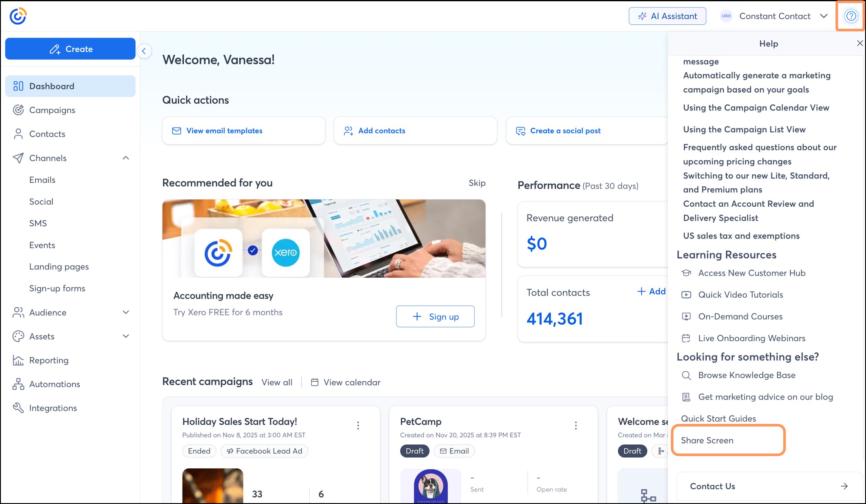Click the Sign up button for Xero
This screenshot has height=504, width=866.
[435, 316]
